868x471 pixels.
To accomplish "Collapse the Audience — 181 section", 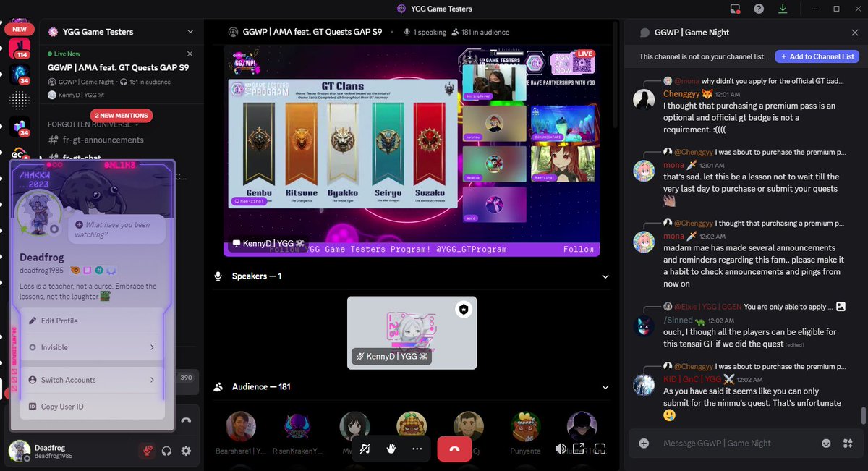I will point(605,387).
